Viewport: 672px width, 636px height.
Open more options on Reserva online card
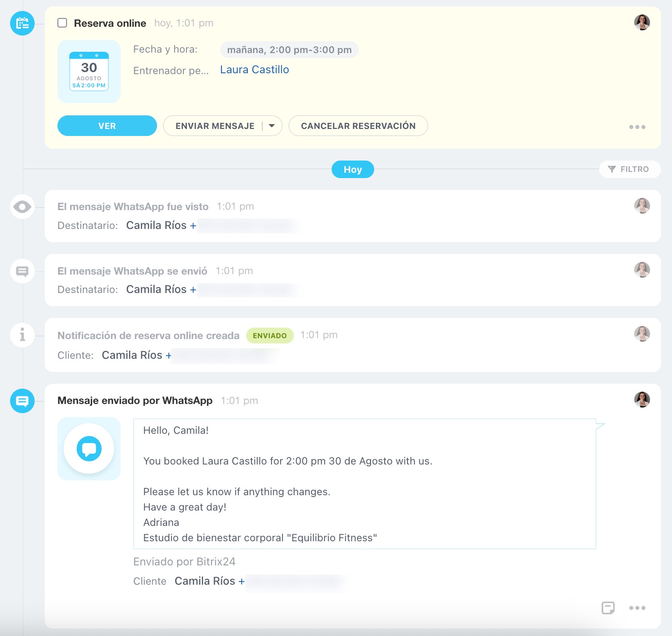pyautogui.click(x=637, y=127)
